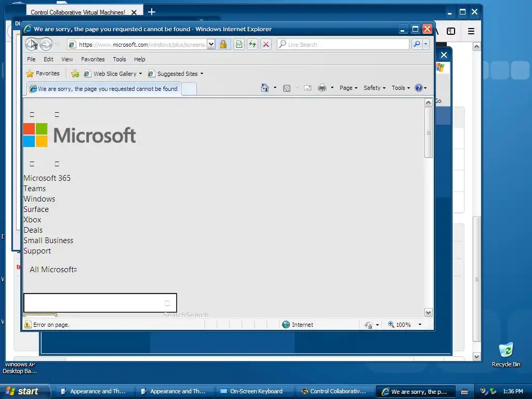Viewport: 532px width, 399px height.
Task: Click the Deals link
Action: coord(33,230)
